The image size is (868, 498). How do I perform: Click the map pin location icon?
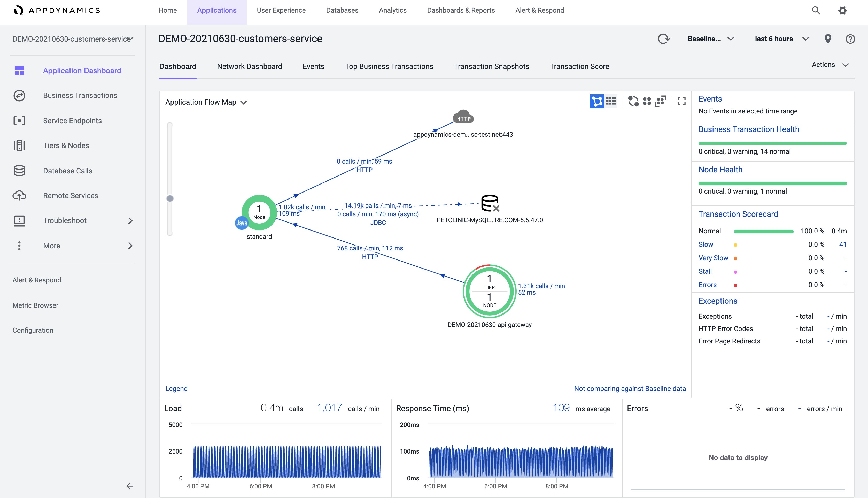828,39
